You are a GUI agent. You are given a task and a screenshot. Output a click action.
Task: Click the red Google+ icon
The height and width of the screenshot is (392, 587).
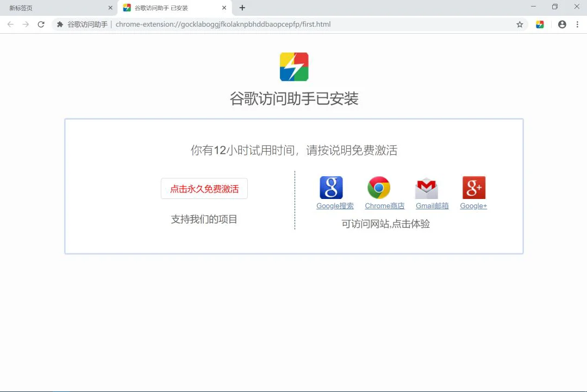point(474,188)
